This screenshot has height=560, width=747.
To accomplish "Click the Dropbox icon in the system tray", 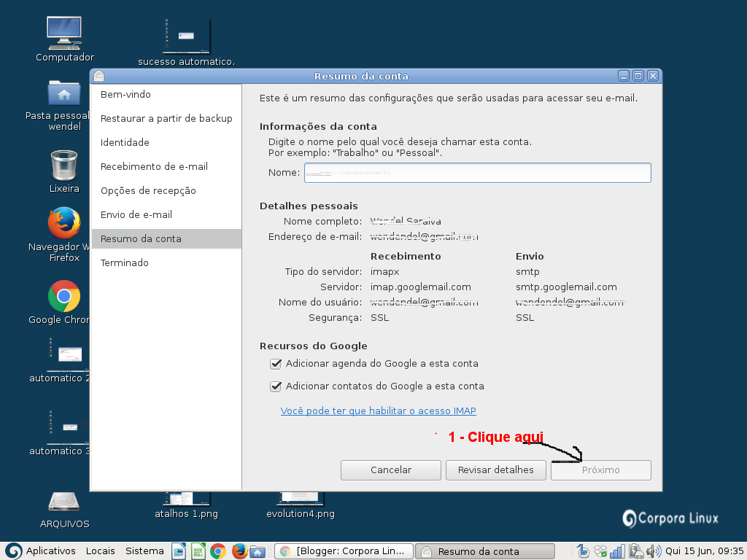I will click(600, 551).
